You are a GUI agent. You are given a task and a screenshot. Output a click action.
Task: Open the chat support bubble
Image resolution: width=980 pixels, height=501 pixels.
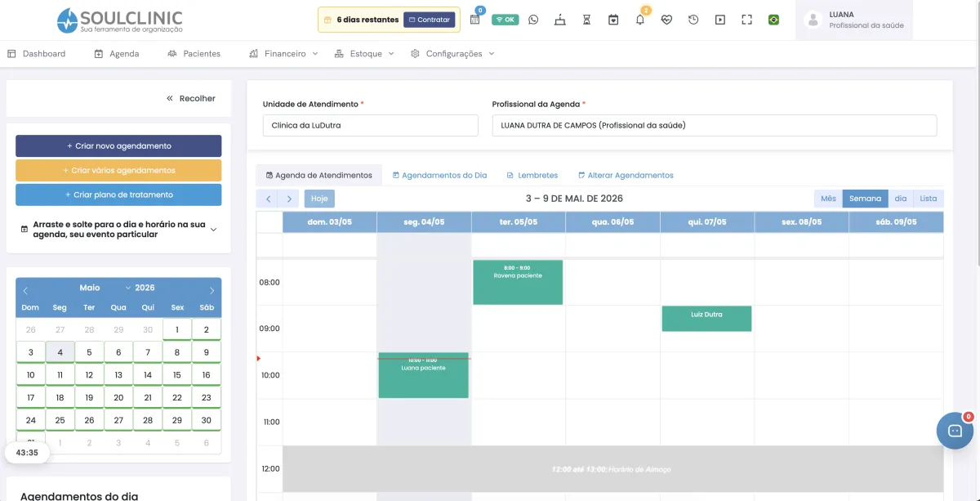click(955, 431)
